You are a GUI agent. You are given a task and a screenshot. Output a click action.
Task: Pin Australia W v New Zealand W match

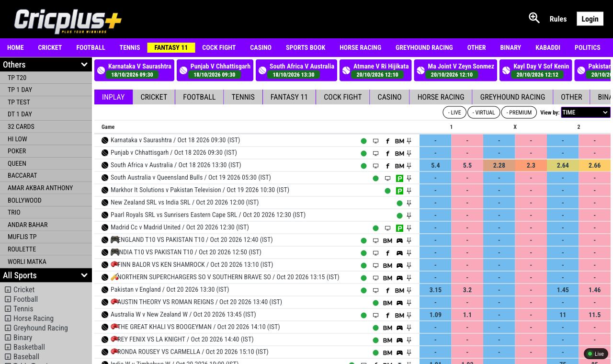pyautogui.click(x=409, y=315)
